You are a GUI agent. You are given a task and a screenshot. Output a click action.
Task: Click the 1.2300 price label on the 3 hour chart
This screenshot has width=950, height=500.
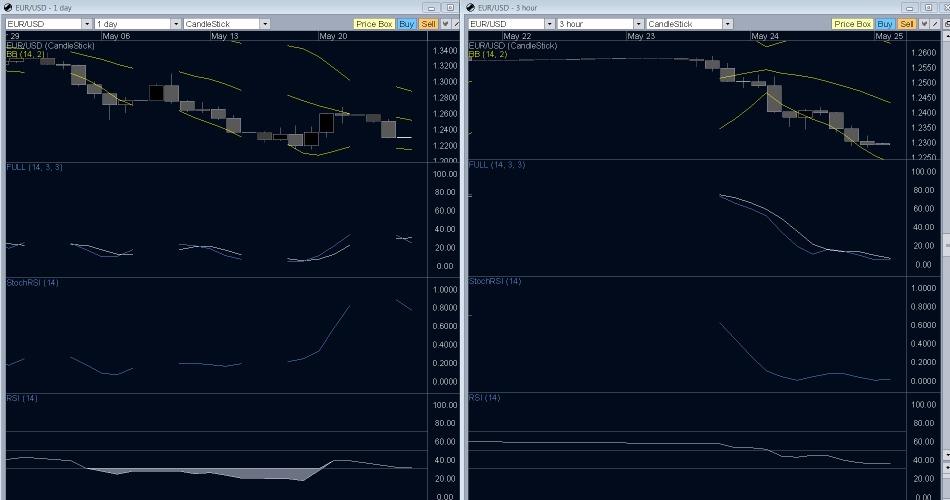coord(923,143)
